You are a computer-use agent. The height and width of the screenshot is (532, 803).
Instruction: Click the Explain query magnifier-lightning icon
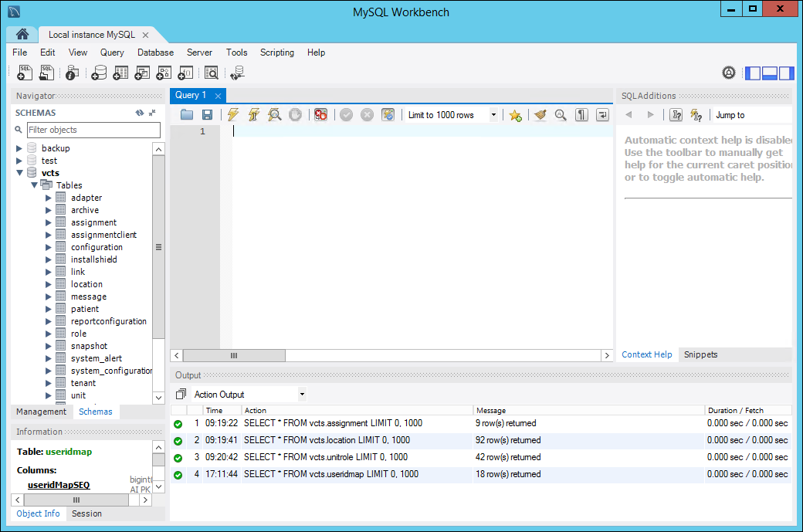click(x=274, y=115)
